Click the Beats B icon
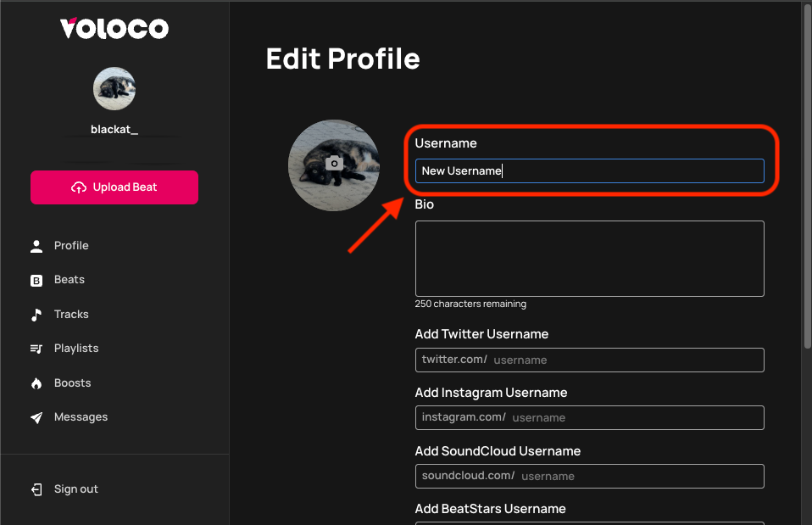Image resolution: width=812 pixels, height=525 pixels. (x=36, y=281)
